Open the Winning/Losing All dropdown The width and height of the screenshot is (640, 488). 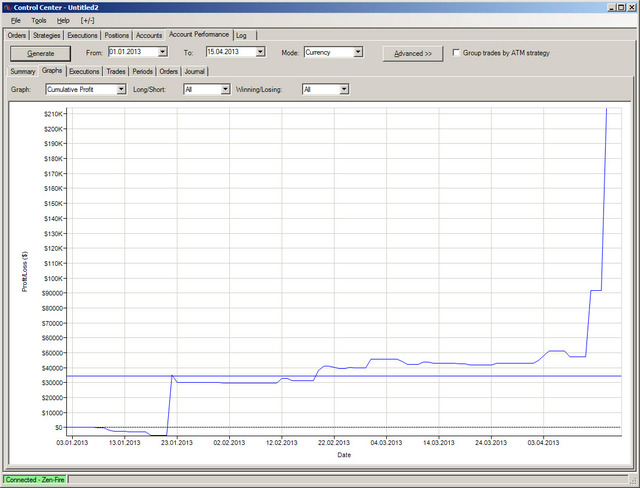click(x=325, y=89)
